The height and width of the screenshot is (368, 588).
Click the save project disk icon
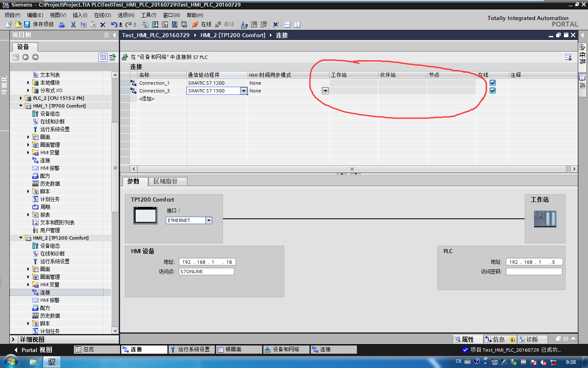coord(27,25)
